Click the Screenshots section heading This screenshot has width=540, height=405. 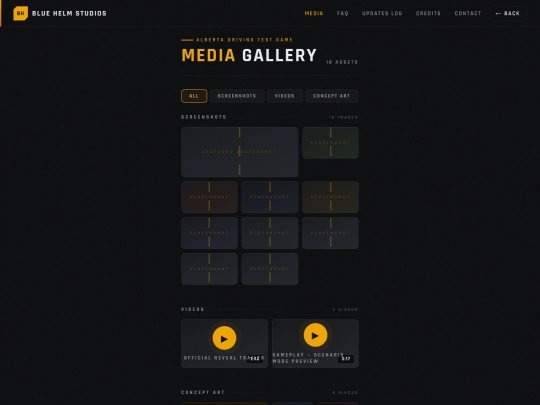[204, 117]
